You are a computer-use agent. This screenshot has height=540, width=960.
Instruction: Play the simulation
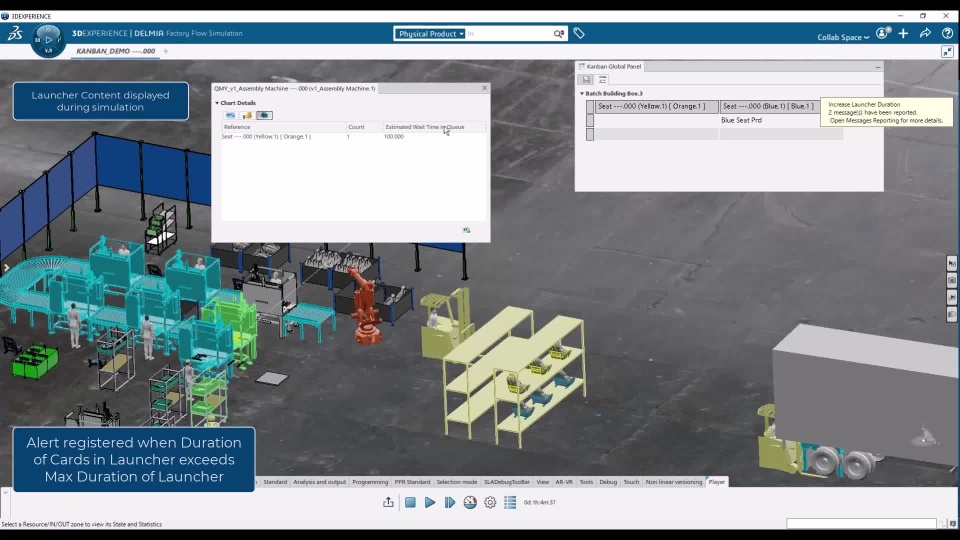430,502
